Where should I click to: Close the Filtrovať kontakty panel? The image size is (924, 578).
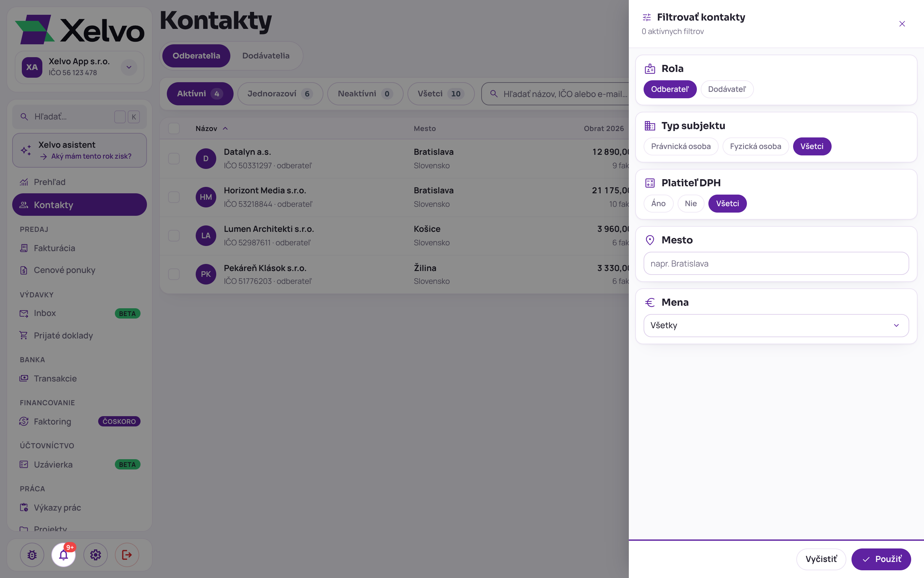(x=902, y=24)
